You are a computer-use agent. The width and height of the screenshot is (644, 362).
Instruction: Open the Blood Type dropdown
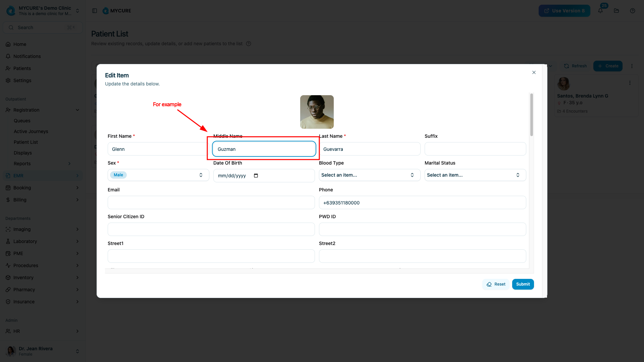pos(369,175)
